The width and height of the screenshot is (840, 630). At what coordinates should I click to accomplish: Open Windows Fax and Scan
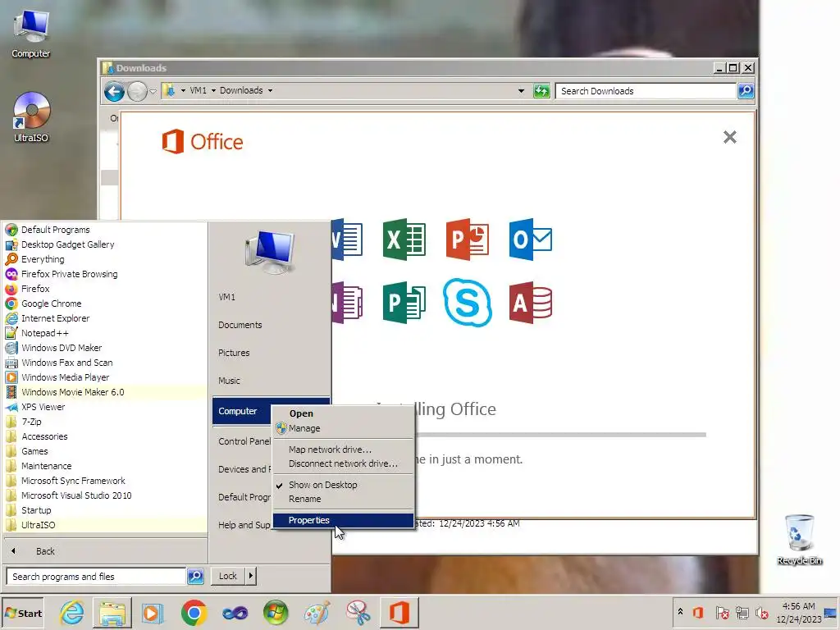pos(66,363)
